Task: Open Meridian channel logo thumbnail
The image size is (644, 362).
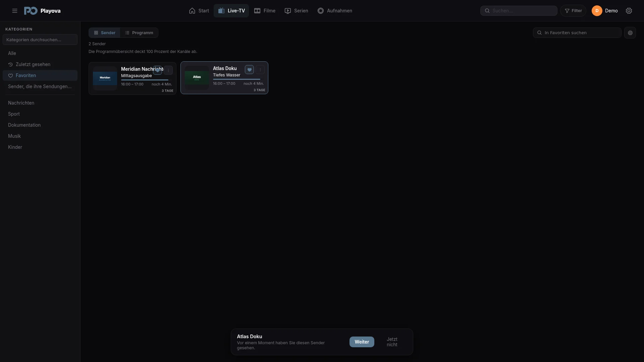Action: [x=105, y=78]
